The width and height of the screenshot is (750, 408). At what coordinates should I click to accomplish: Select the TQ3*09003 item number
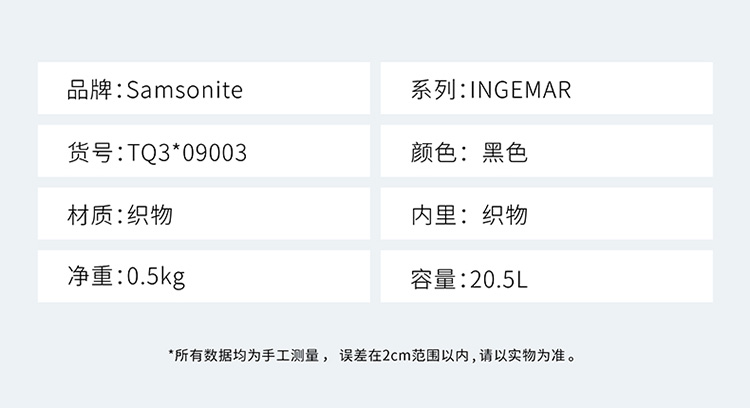[x=187, y=153]
